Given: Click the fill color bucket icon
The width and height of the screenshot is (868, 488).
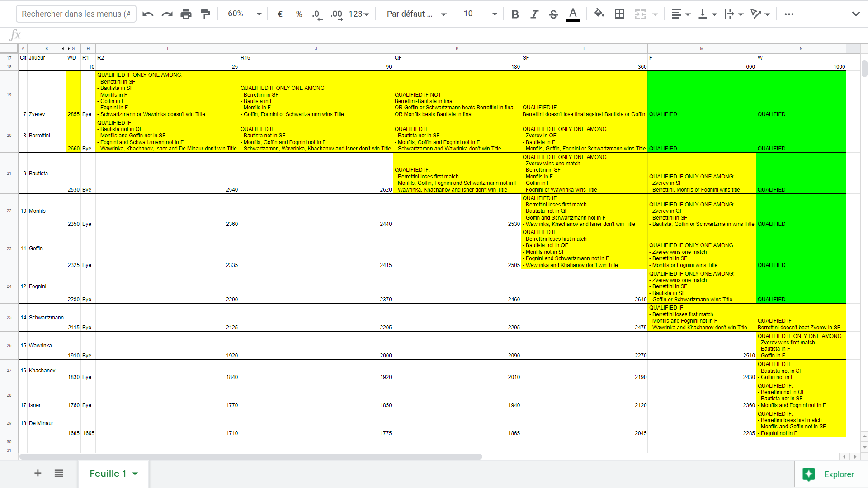Looking at the screenshot, I should pos(599,14).
